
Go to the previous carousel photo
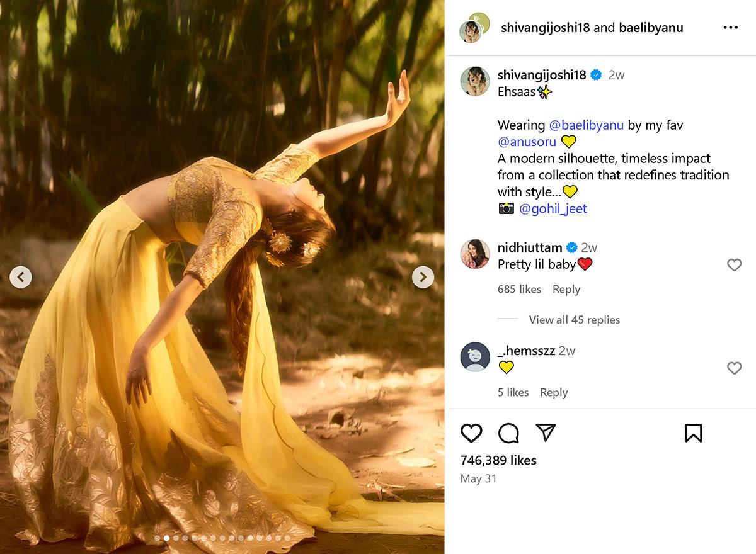[21, 277]
